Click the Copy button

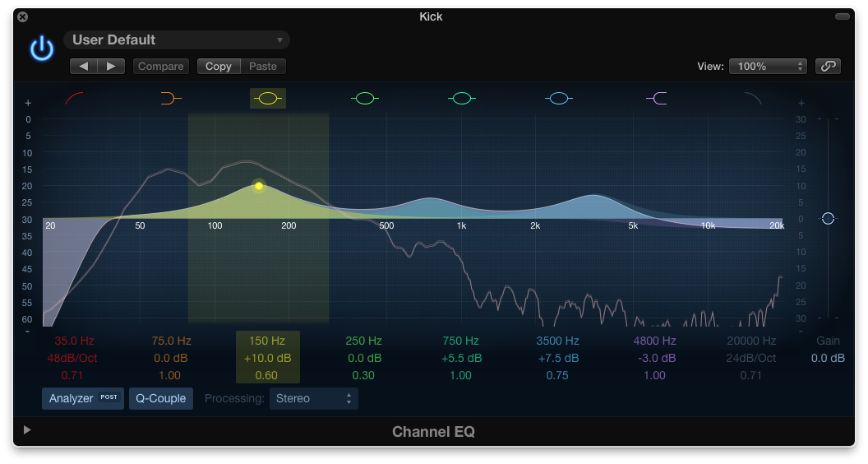(219, 67)
